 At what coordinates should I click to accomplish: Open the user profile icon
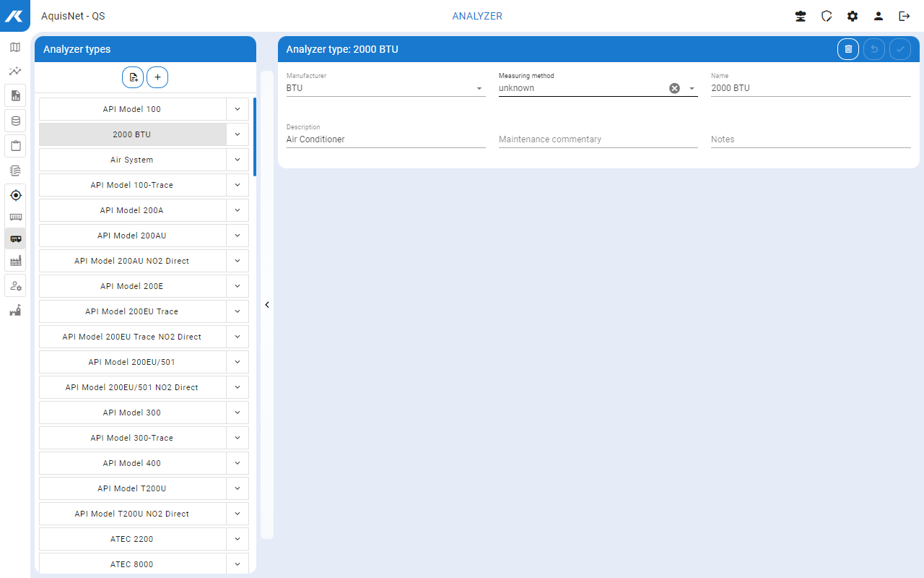tap(879, 16)
